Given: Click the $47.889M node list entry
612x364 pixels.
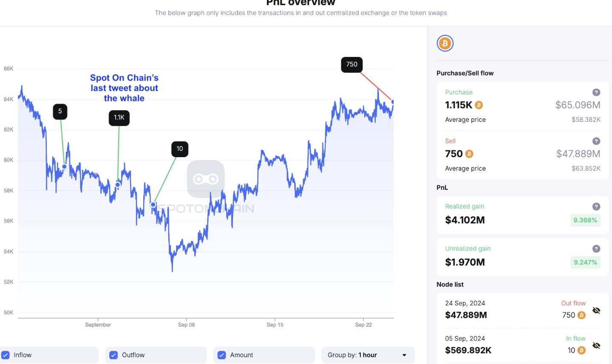Looking at the screenshot, I should click(466, 315).
